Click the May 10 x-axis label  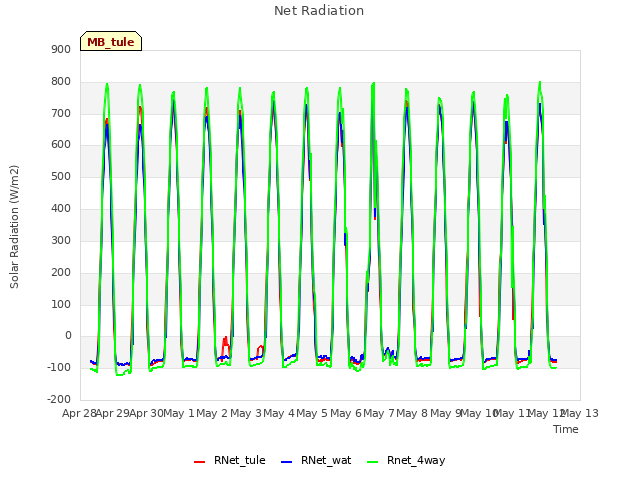[x=478, y=413]
